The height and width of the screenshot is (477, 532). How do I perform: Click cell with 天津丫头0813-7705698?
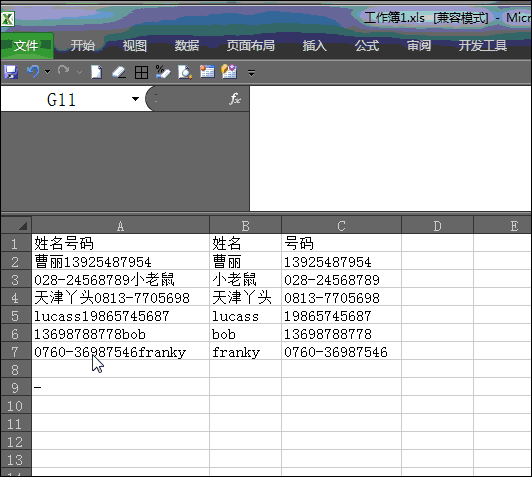(x=120, y=297)
